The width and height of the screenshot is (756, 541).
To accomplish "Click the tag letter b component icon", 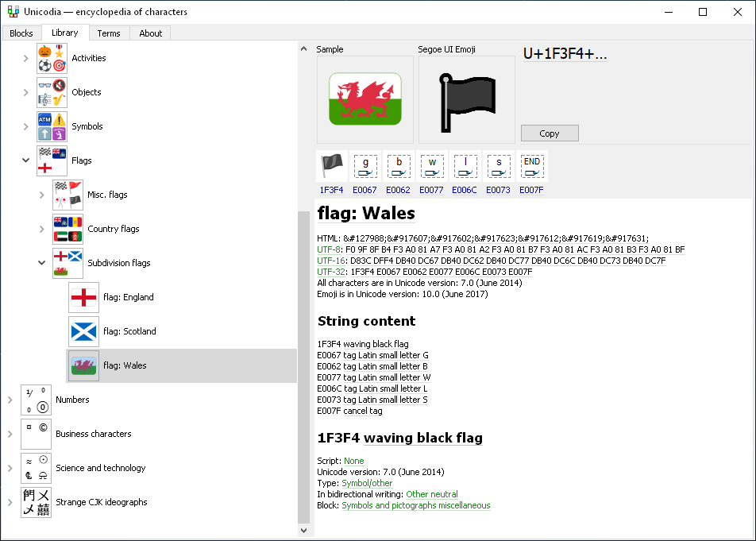I will pos(399,166).
